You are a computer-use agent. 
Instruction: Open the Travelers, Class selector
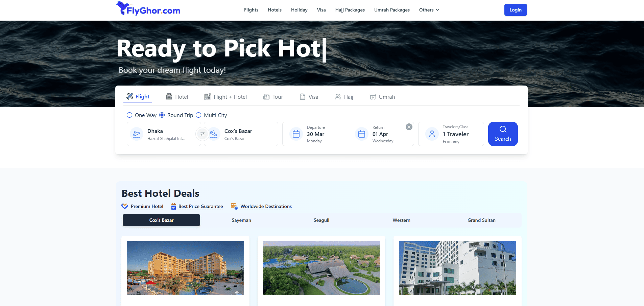(x=451, y=134)
